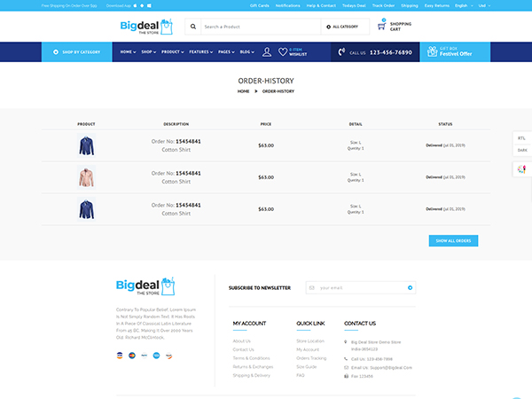Image resolution: width=532 pixels, height=399 pixels.
Task: Click the phone Call Us icon
Action: (x=341, y=52)
